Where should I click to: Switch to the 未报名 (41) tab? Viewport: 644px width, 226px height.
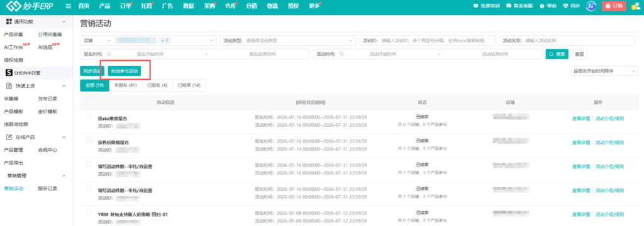[x=125, y=85]
